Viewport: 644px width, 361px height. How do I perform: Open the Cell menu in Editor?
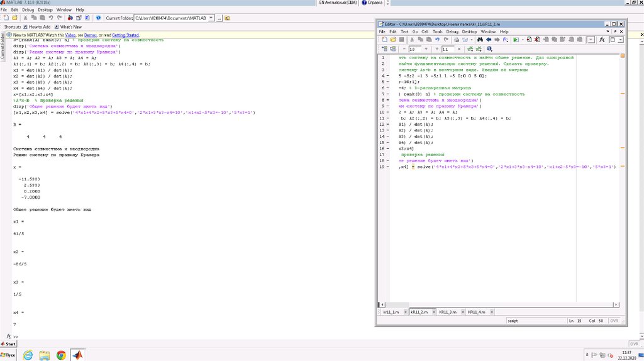[425, 31]
